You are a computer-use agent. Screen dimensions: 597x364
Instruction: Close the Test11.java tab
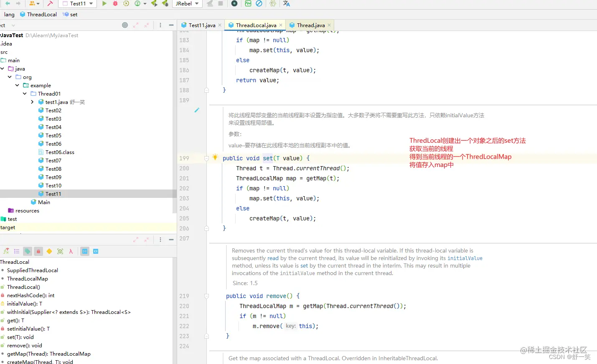coord(220,25)
